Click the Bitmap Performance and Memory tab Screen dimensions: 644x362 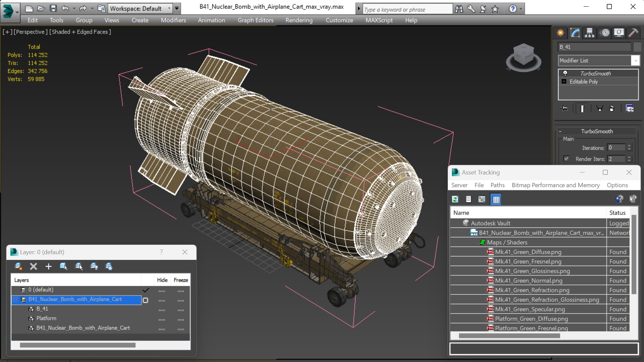click(x=555, y=185)
